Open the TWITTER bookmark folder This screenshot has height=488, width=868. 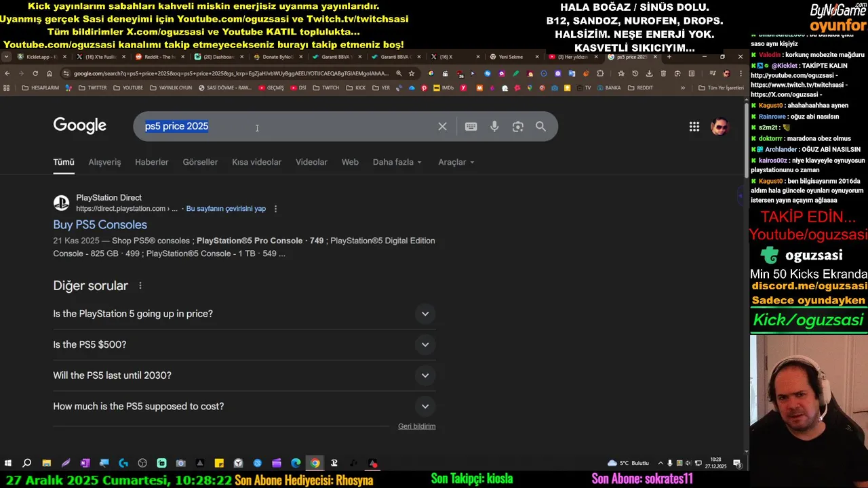[93, 87]
